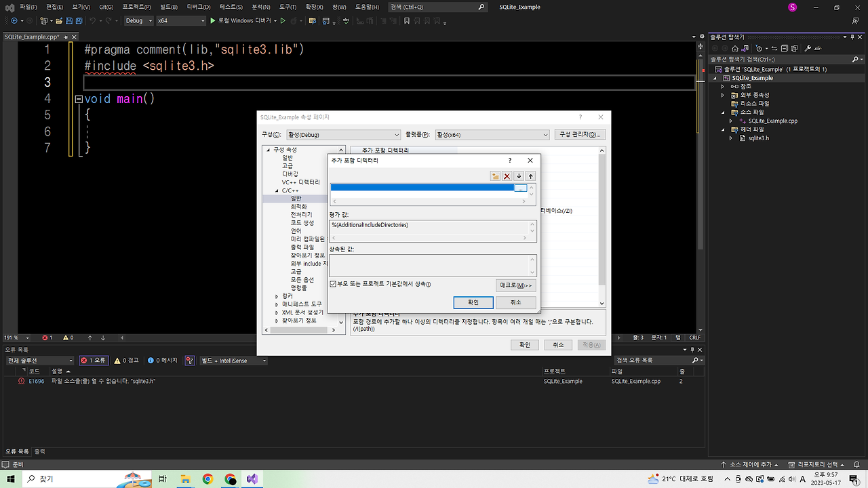Open the 구성 dropdown showing 활성(Debug)
The image size is (868, 488).
(344, 135)
